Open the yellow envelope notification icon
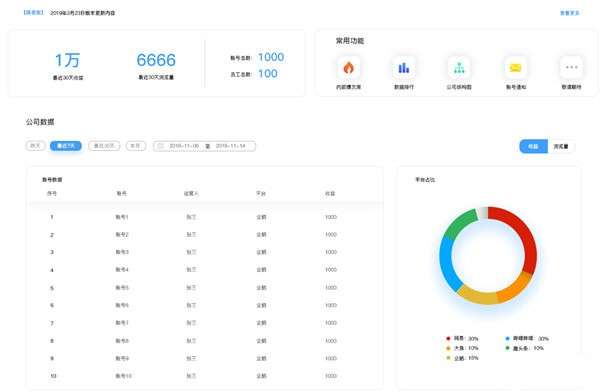The image size is (600, 392). coord(515,68)
